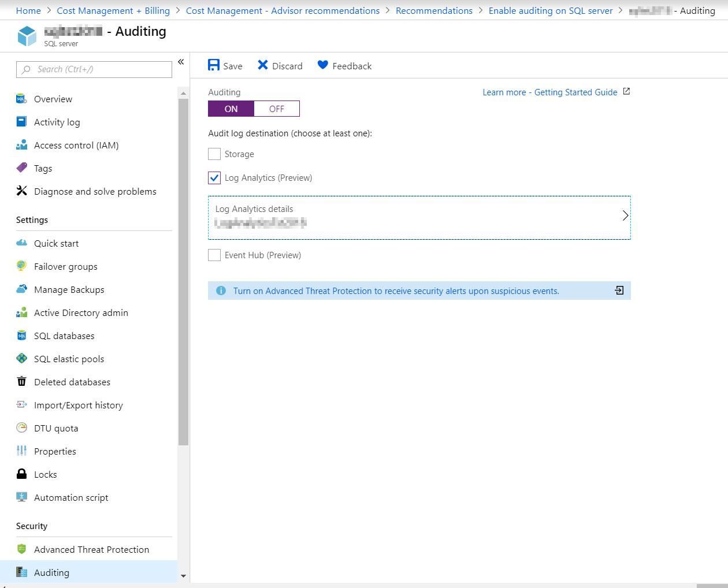
Task: Click the Properties bars icon
Action: click(x=21, y=451)
